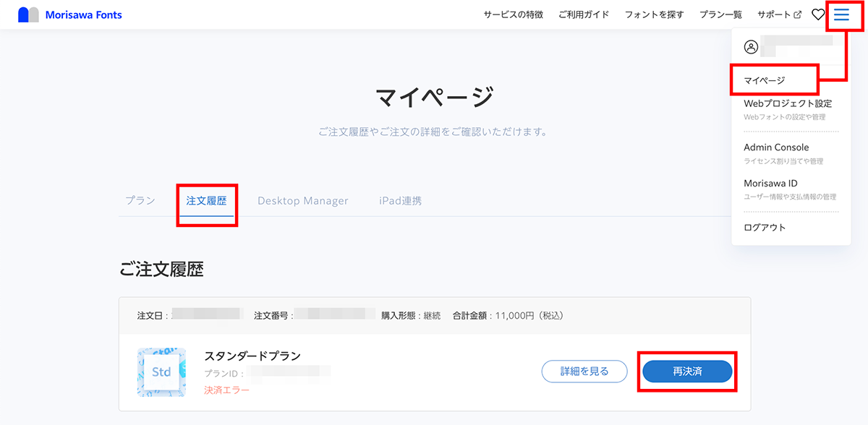868x425 pixels.
Task: Click the Webフォントの設定や管理 description text
Action: [785, 117]
